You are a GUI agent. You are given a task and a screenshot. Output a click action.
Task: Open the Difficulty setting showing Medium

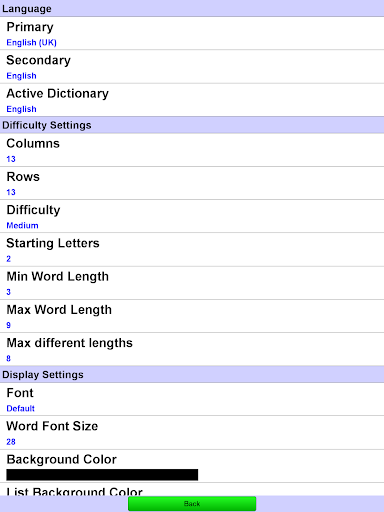pos(192,216)
